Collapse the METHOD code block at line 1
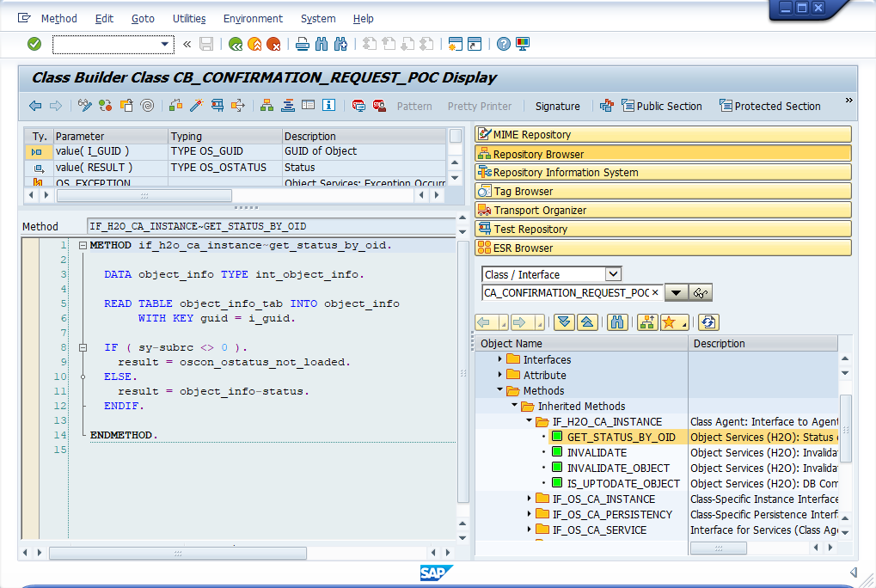 pos(83,245)
